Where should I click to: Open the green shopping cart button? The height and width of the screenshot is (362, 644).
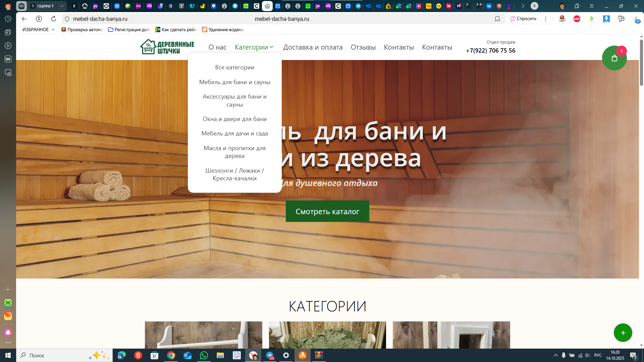[x=614, y=58]
